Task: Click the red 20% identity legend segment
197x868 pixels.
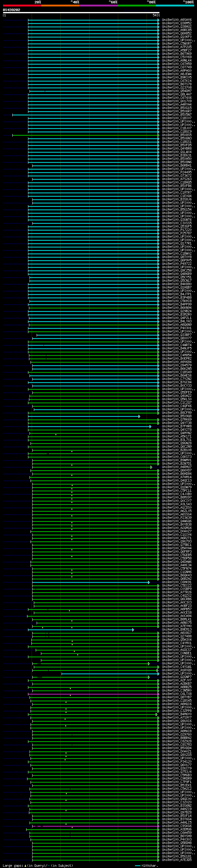Action: [22, 6]
